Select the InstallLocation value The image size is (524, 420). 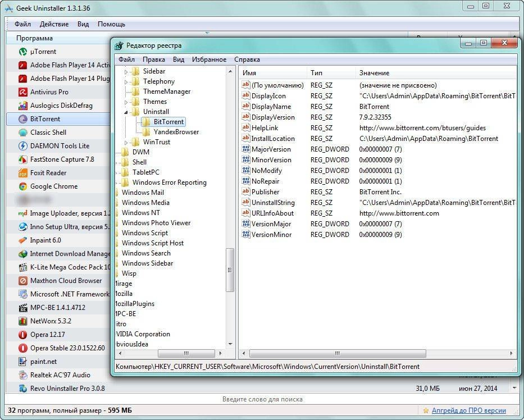click(273, 138)
